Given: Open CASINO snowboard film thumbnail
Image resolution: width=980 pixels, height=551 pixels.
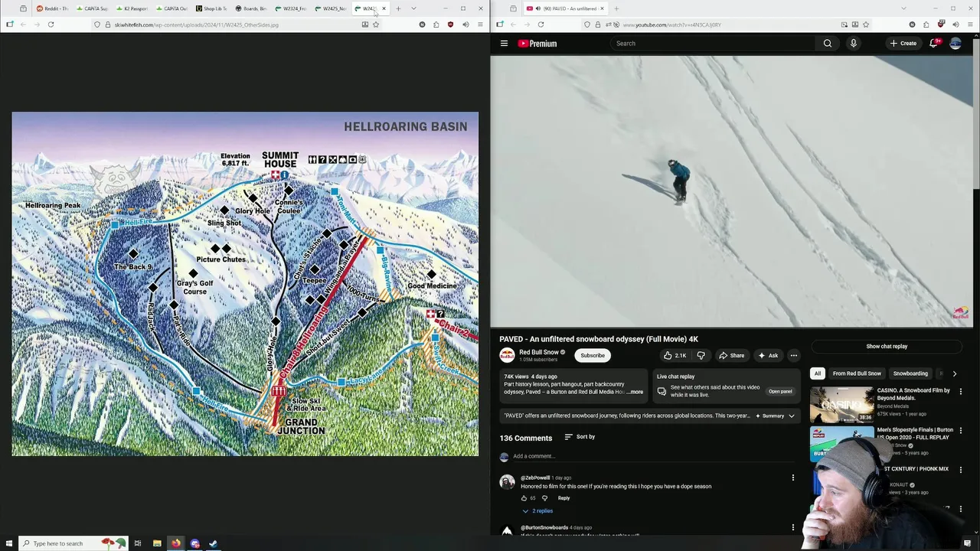Looking at the screenshot, I should 841,405.
